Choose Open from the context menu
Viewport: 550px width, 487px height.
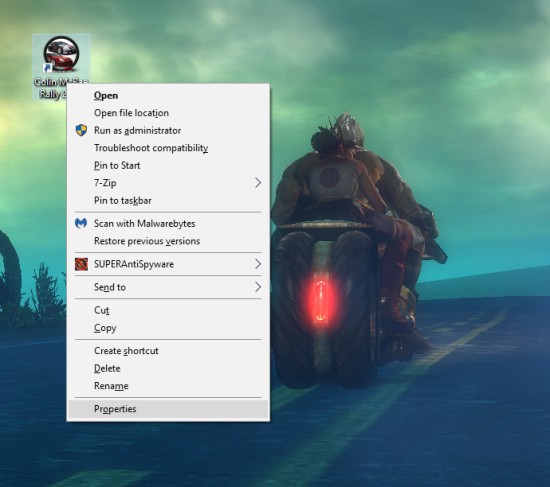[x=168, y=95]
